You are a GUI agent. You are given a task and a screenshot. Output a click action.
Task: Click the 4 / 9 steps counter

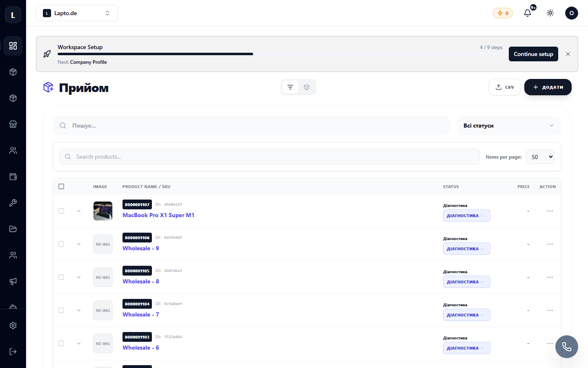[491, 47]
